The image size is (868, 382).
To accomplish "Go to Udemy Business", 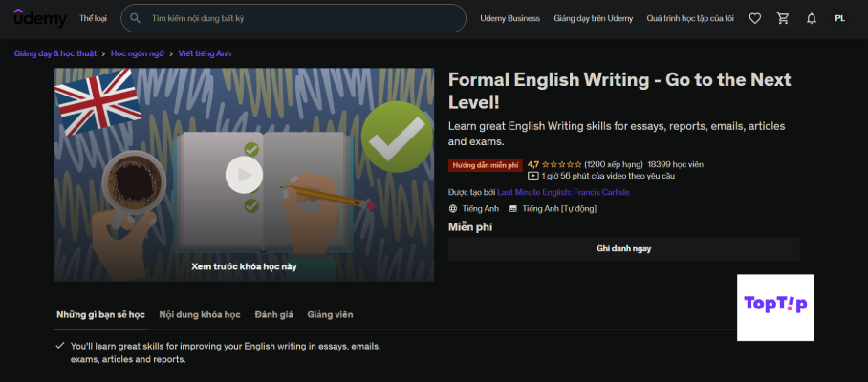I will point(510,18).
